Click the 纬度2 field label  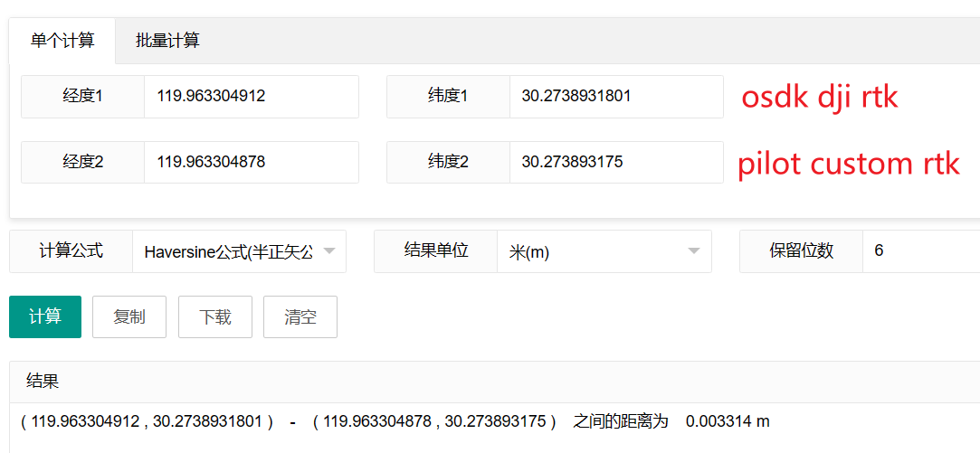[x=448, y=162]
